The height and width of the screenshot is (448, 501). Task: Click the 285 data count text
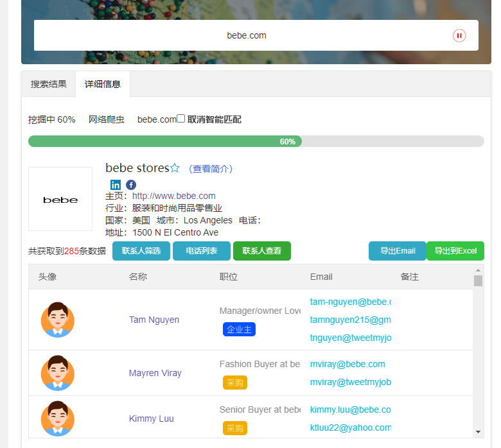[x=71, y=251]
